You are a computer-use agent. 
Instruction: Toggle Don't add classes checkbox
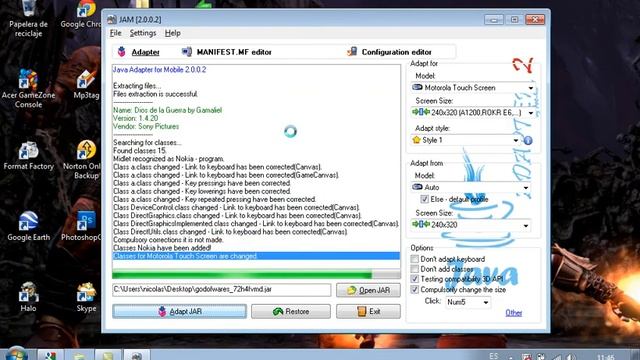pos(415,269)
